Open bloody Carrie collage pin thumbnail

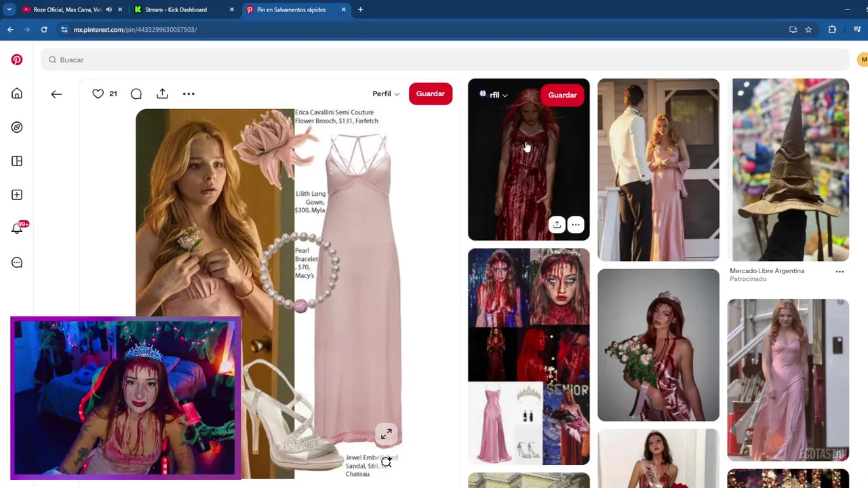529,357
